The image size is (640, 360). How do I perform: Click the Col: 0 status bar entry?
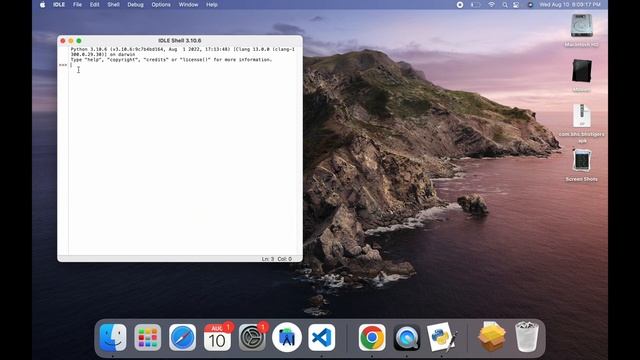[x=284, y=259]
